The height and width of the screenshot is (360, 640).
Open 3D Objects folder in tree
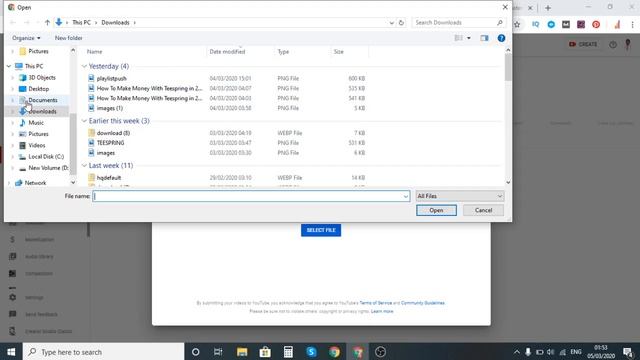pyautogui.click(x=42, y=78)
